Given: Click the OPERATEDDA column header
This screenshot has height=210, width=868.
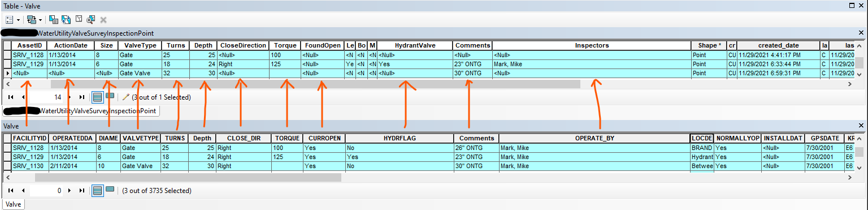Looking at the screenshot, I should tap(72, 138).
